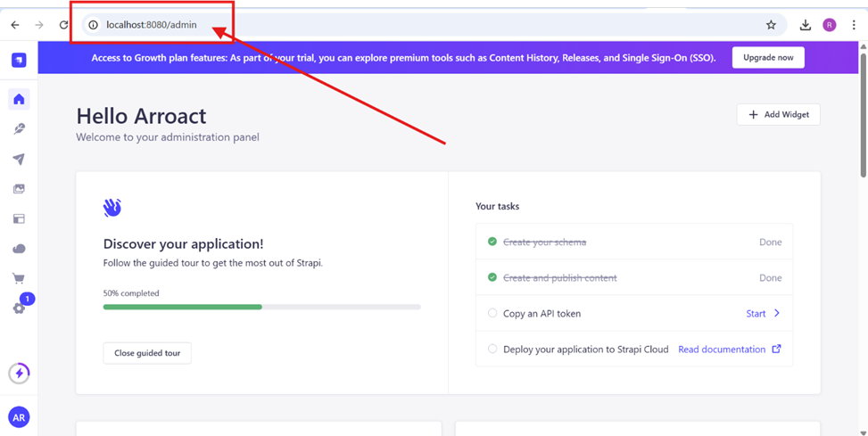
Task: Bookmark page with star icon
Action: pos(771,25)
